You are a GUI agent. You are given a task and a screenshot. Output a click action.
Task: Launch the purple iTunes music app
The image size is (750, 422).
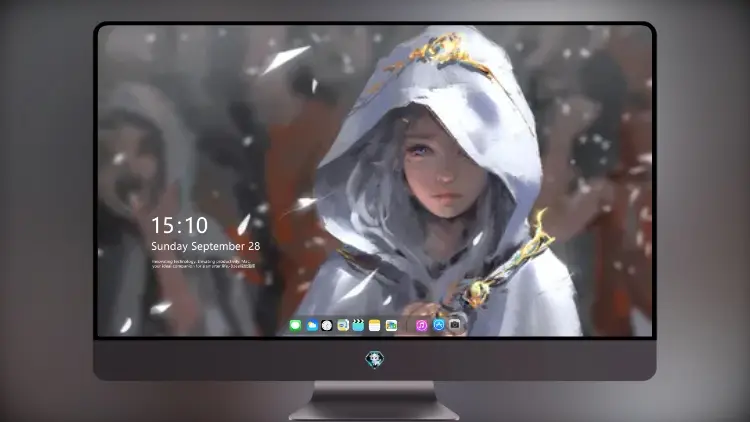click(421, 325)
